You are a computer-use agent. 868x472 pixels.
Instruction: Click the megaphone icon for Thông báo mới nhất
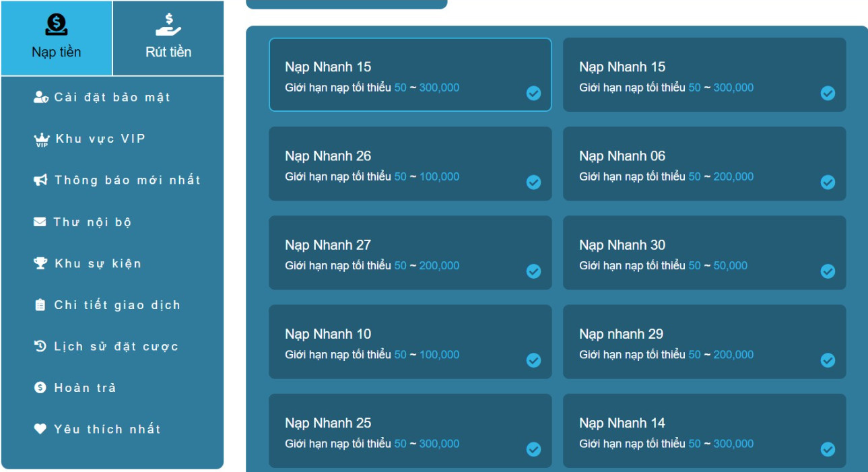tap(40, 180)
